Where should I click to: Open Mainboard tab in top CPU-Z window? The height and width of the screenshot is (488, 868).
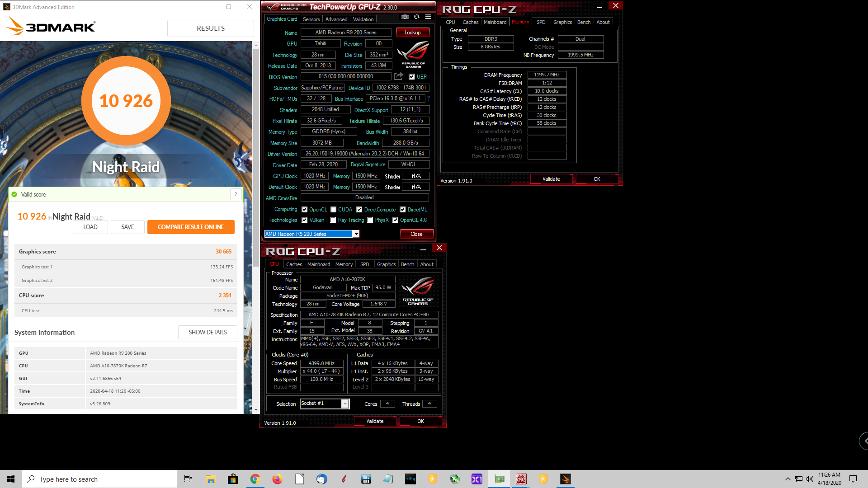[495, 22]
